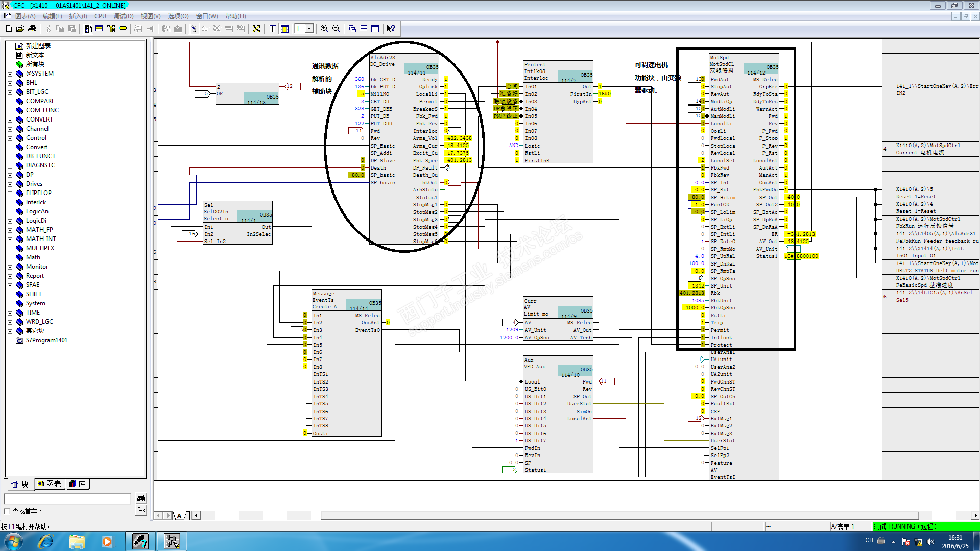Click the context help arrow icon

click(391, 29)
